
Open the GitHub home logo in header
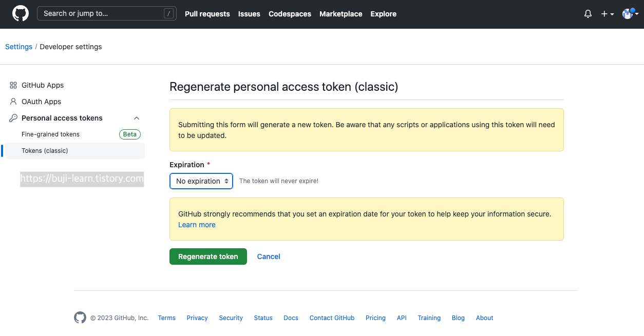[21, 14]
